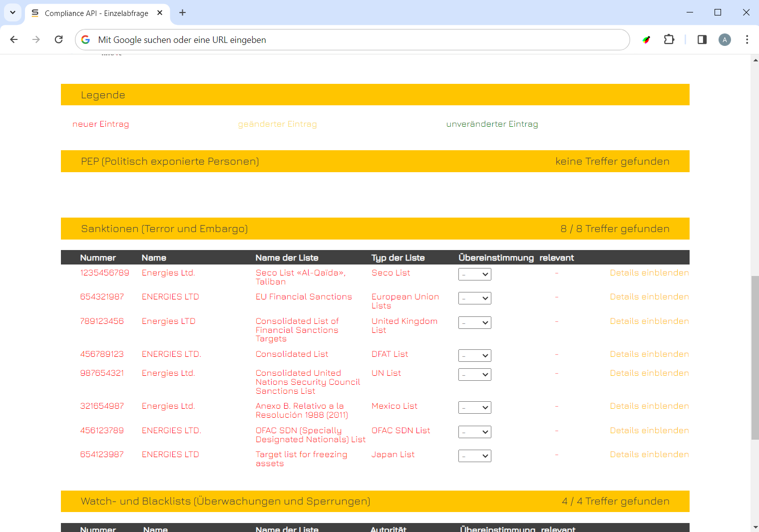The width and height of the screenshot is (759, 532).
Task: Click the address bar URL field
Action: (350, 39)
